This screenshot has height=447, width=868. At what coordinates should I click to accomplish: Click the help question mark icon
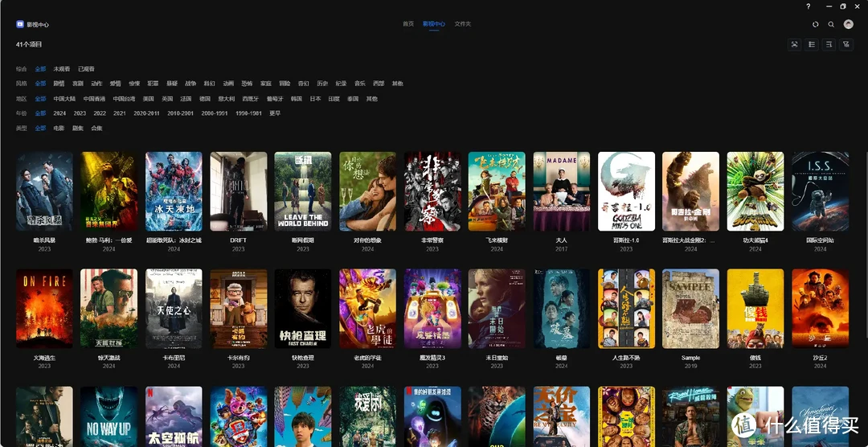tap(809, 6)
